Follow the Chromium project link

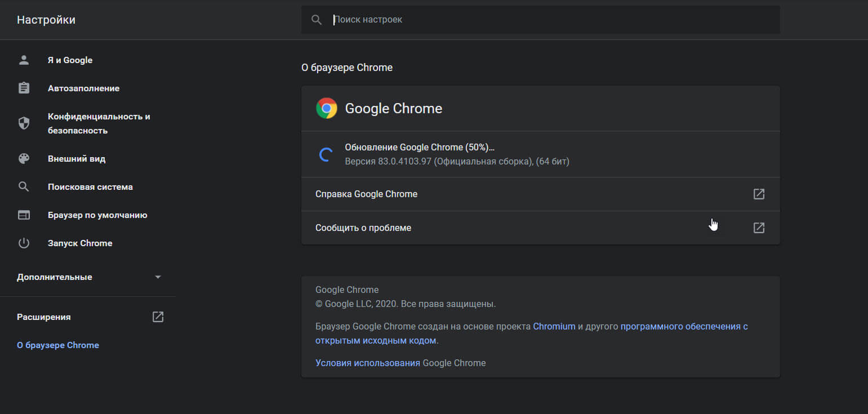tap(554, 326)
